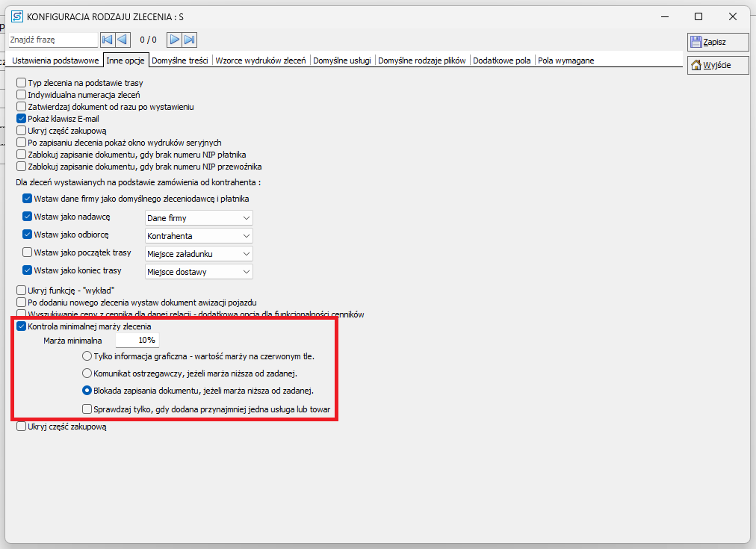Screen dimensions: 756x549
Task: Disable 'Pokaż klawisz E-mail' checkbox
Action: pos(22,118)
